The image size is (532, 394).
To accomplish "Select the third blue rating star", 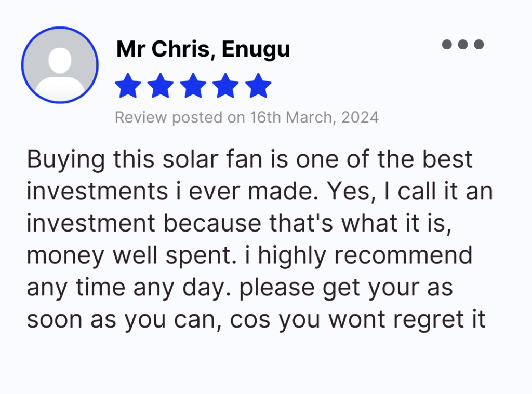I will 193,86.
